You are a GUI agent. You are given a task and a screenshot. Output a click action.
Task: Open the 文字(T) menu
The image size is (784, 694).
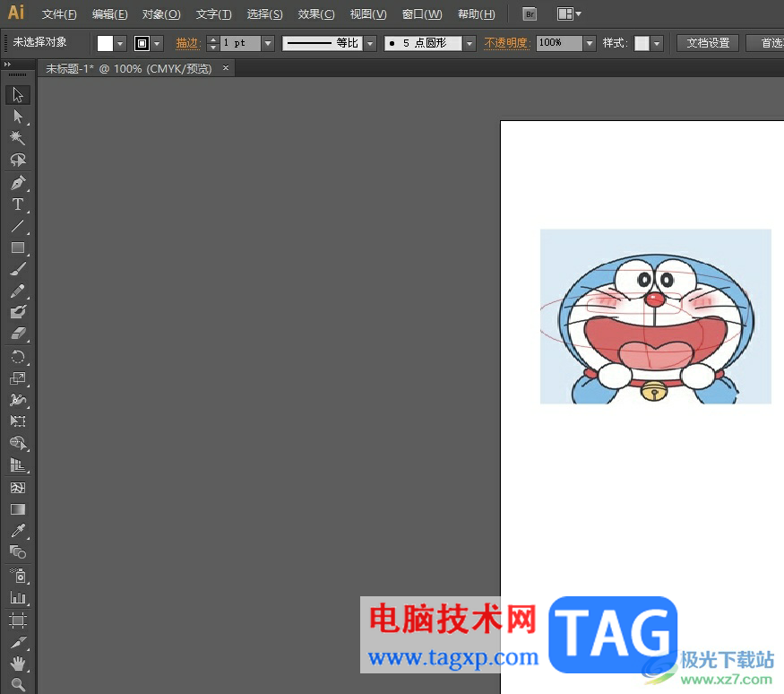(x=213, y=14)
